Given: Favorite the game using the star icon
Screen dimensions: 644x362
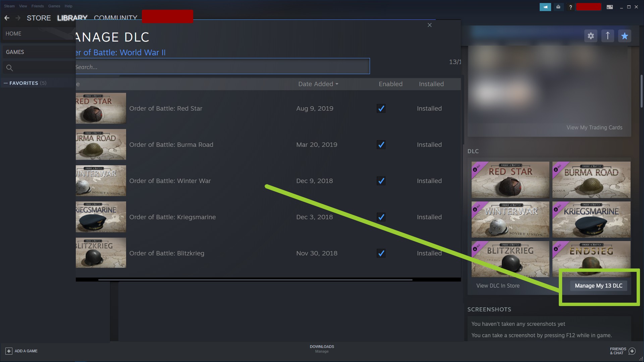Looking at the screenshot, I should click(x=625, y=36).
